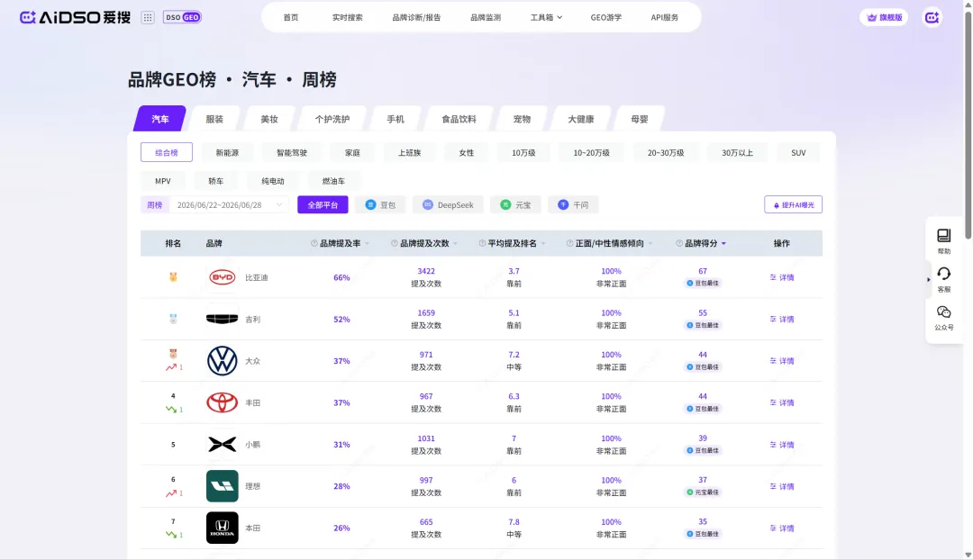This screenshot has width=973, height=560.
Task: Open 详情 for 比亚迪 row
Action: coord(782,277)
